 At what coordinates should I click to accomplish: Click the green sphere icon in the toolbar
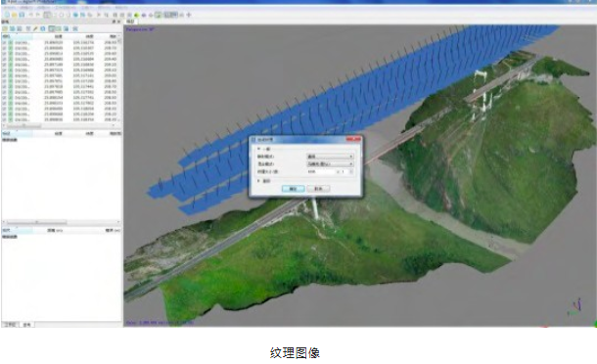(x=136, y=16)
